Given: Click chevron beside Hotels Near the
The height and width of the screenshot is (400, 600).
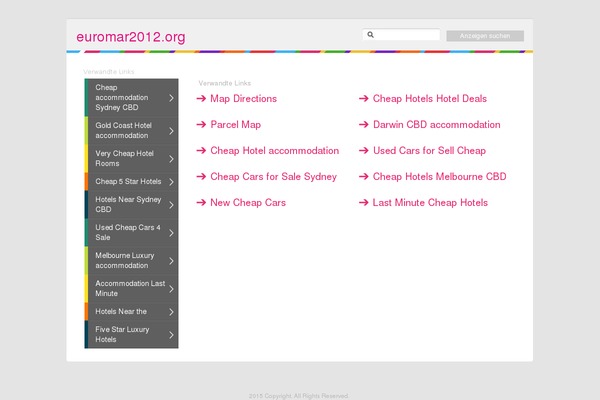Looking at the screenshot, I should point(171,312).
